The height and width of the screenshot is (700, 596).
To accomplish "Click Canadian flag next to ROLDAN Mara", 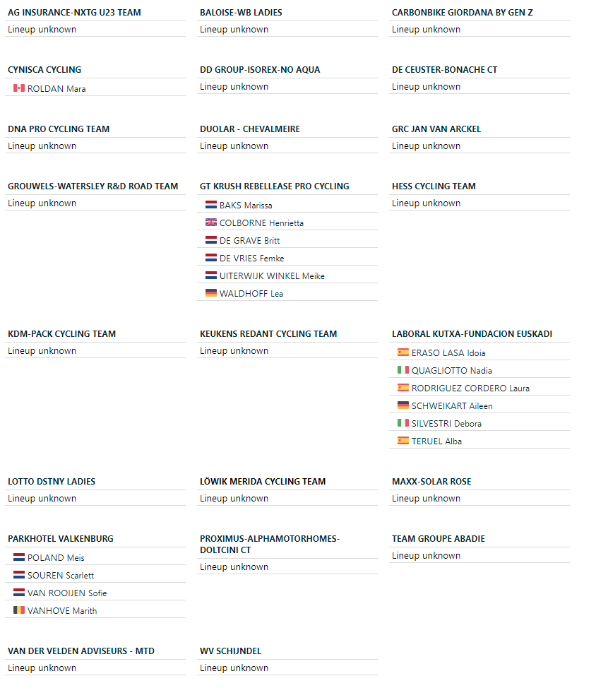I will tap(19, 88).
